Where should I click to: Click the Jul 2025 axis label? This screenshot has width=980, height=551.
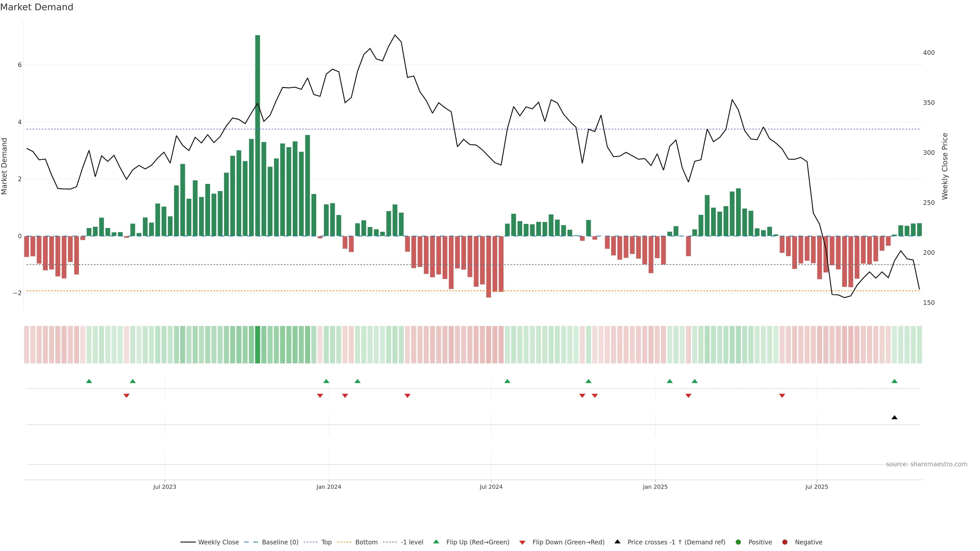(816, 487)
